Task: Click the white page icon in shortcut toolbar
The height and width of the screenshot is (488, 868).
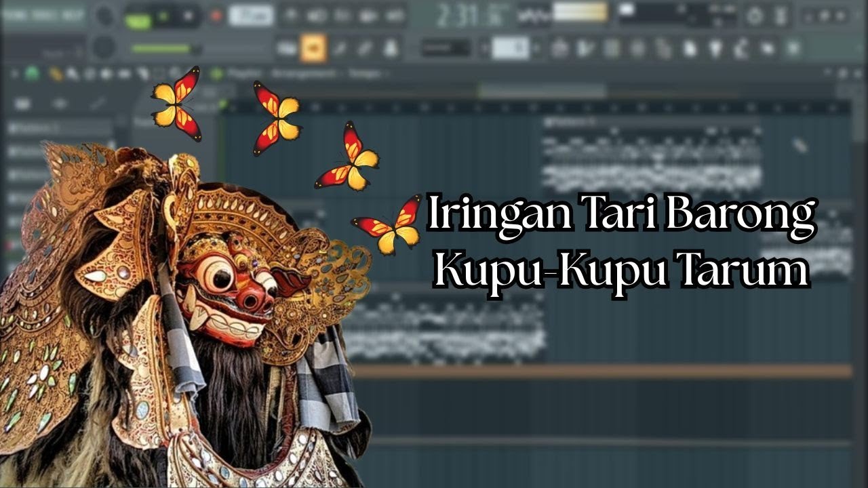Action: pyautogui.click(x=690, y=47)
